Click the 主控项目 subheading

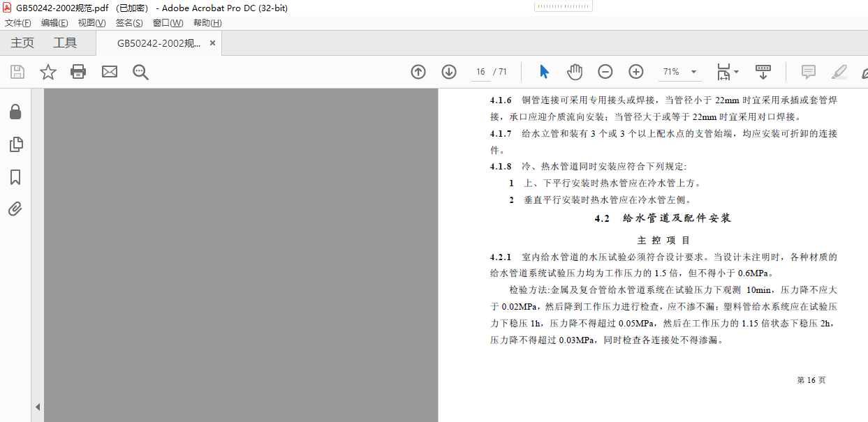[x=664, y=240]
